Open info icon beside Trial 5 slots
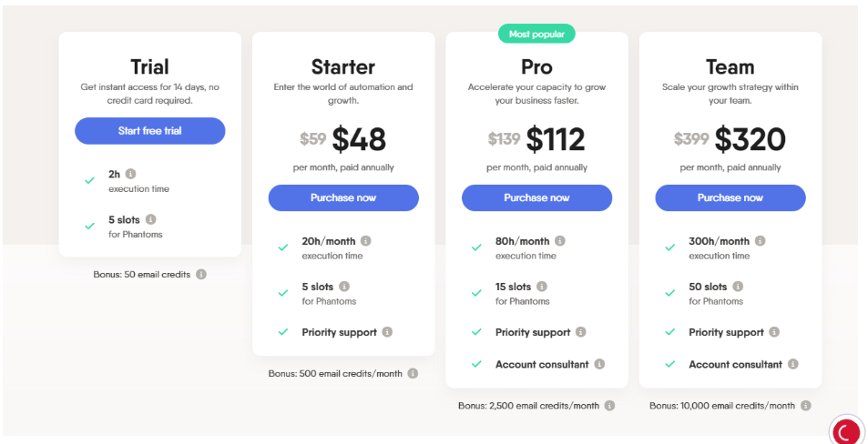The image size is (868, 444). coord(150,219)
